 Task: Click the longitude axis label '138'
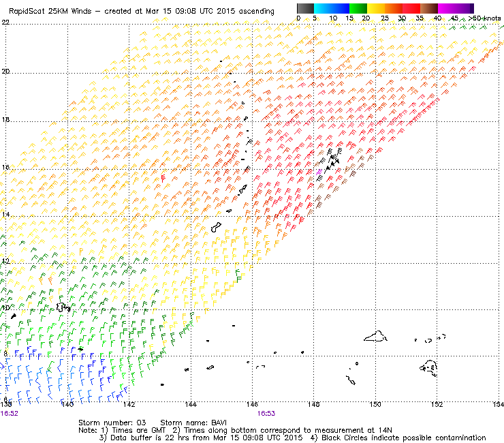[x=6, y=404]
